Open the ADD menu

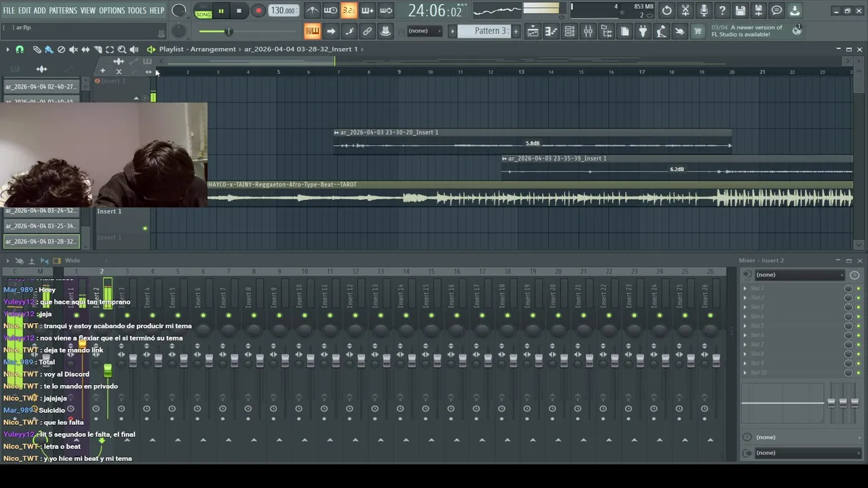[x=40, y=10]
